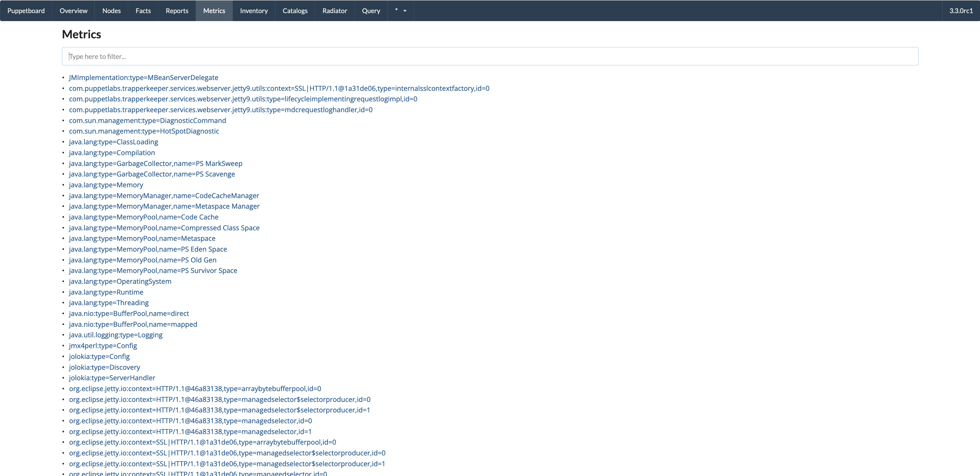This screenshot has height=476, width=980.
Task: Open jolokia:type=Discovery metric
Action: [x=104, y=368]
